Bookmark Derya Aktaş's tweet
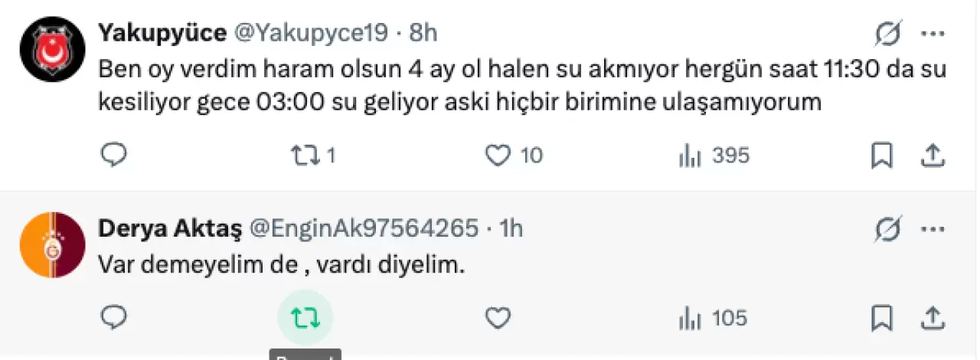The image size is (980, 360). click(883, 317)
